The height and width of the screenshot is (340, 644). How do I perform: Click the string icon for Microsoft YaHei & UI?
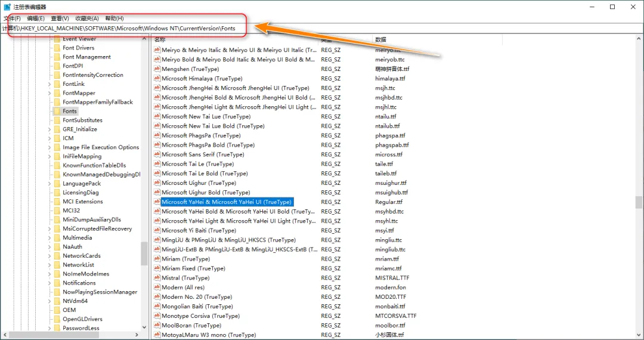click(157, 202)
